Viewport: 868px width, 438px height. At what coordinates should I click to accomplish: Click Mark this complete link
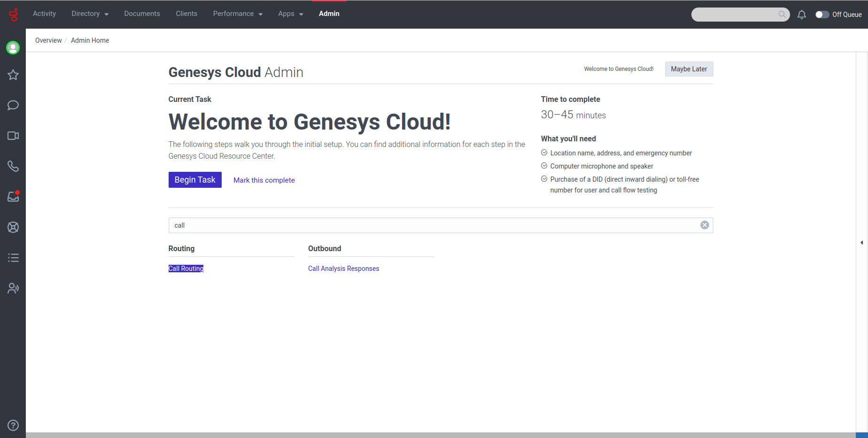[x=264, y=180]
